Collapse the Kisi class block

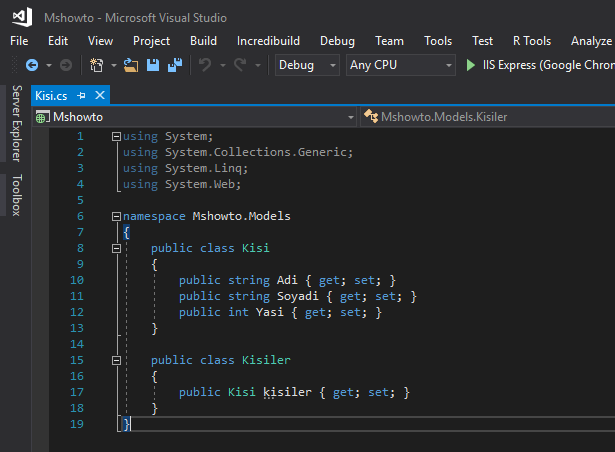click(x=116, y=248)
